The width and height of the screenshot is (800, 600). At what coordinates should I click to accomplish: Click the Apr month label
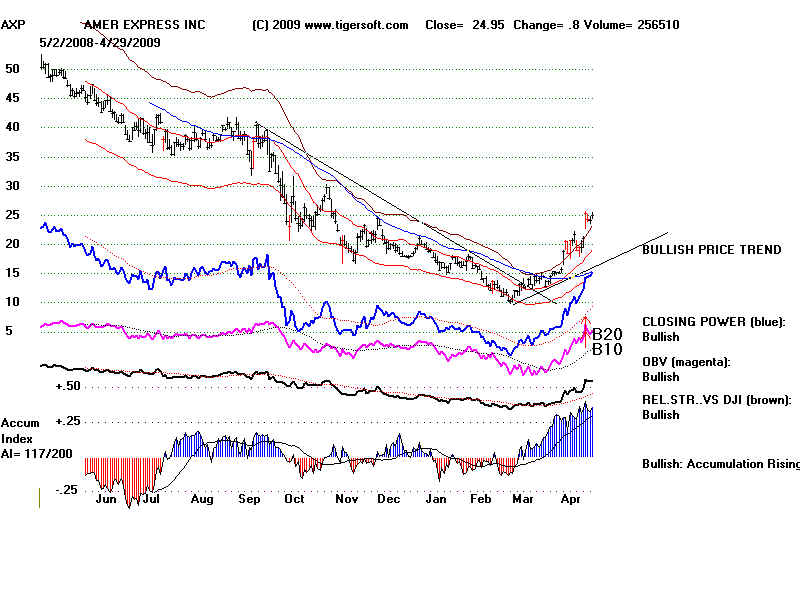point(570,499)
